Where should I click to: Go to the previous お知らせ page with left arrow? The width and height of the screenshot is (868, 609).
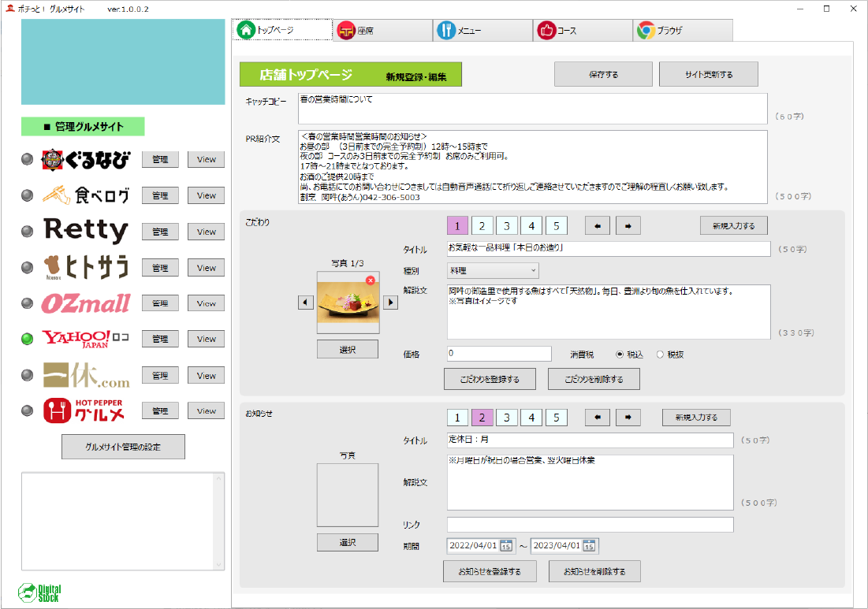tap(597, 418)
